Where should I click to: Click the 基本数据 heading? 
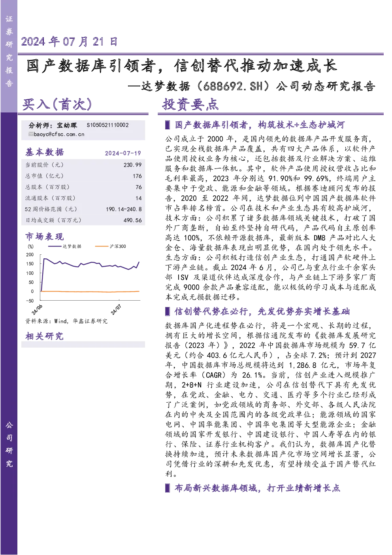(45, 152)
